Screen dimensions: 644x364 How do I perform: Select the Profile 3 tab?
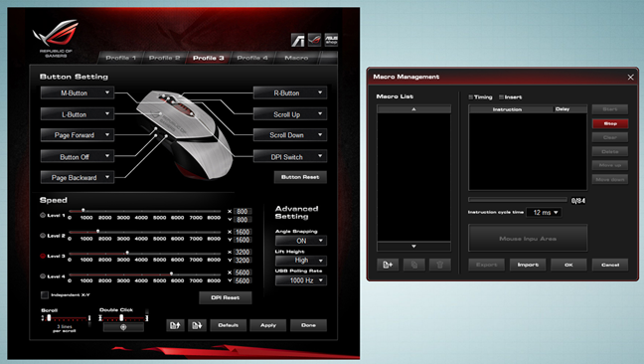[x=209, y=58]
